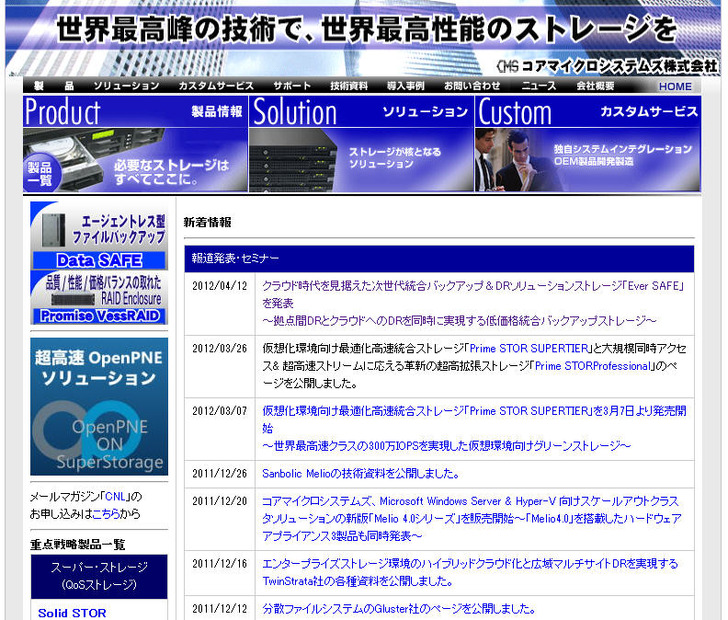This screenshot has width=728, height=620.
Task: Open the 2012/04/12 Ever SAFE announcement
Action: pos(473,303)
